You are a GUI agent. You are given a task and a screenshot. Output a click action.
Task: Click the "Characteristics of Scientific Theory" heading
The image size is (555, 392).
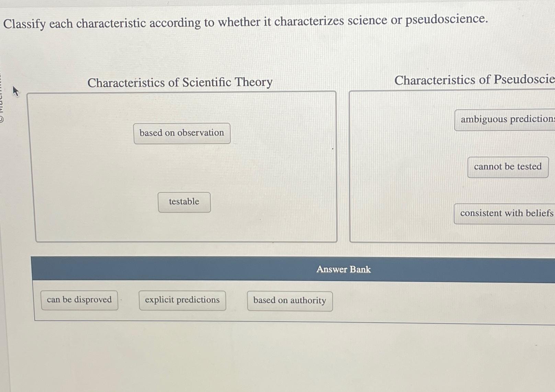tap(180, 82)
